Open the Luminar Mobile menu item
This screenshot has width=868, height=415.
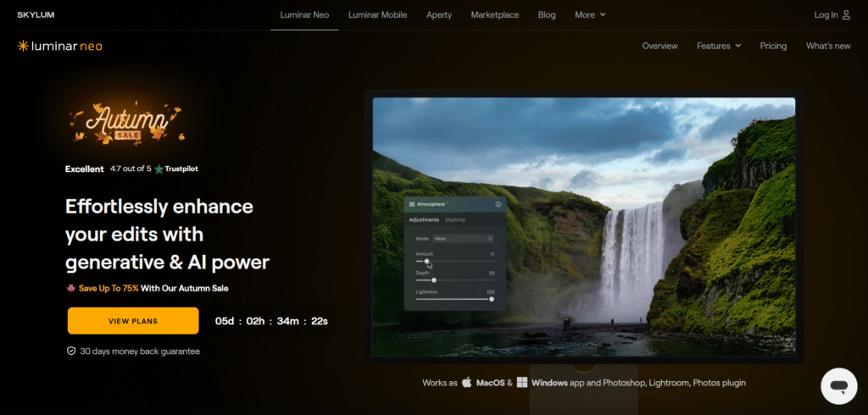tap(377, 15)
